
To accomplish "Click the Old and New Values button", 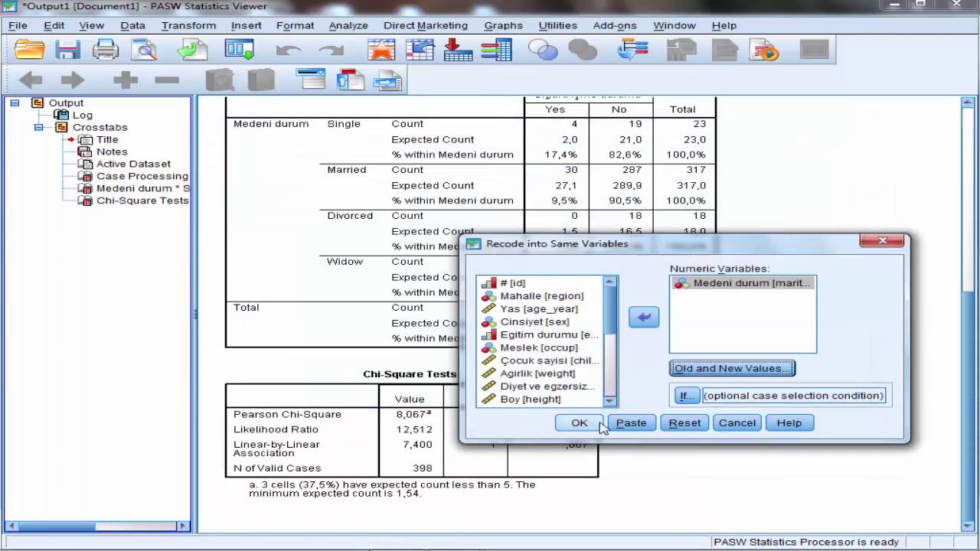I will pos(732,368).
